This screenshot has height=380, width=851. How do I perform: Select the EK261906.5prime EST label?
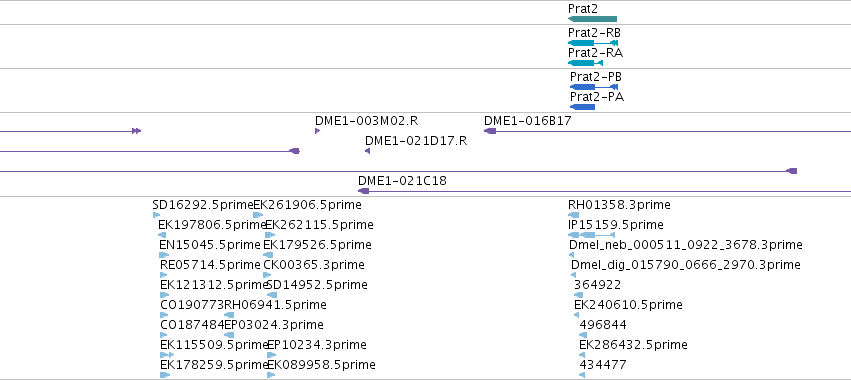coord(308,205)
